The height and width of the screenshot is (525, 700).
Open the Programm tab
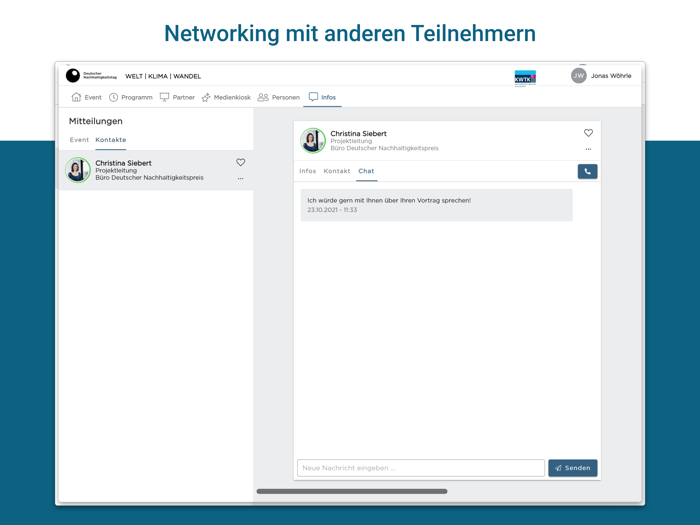pyautogui.click(x=131, y=97)
